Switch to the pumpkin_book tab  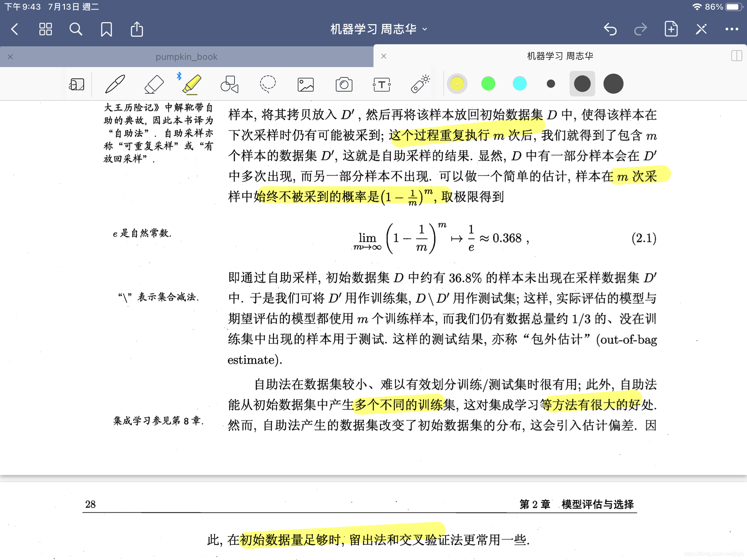186,57
